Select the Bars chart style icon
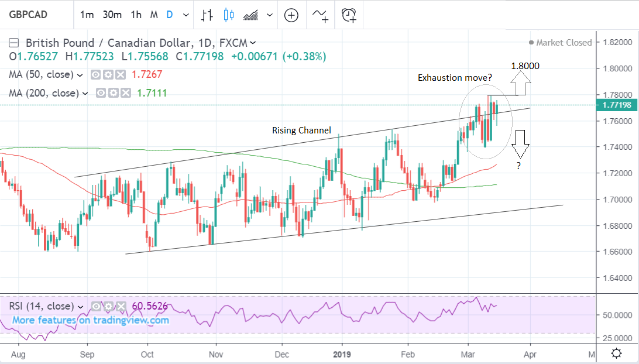Image resolution: width=639 pixels, height=364 pixels. click(x=207, y=15)
